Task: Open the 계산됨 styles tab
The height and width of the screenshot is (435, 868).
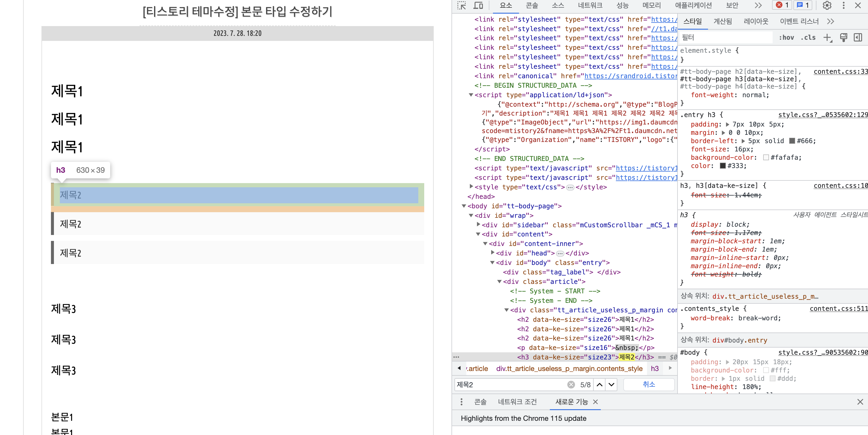Action: point(723,21)
